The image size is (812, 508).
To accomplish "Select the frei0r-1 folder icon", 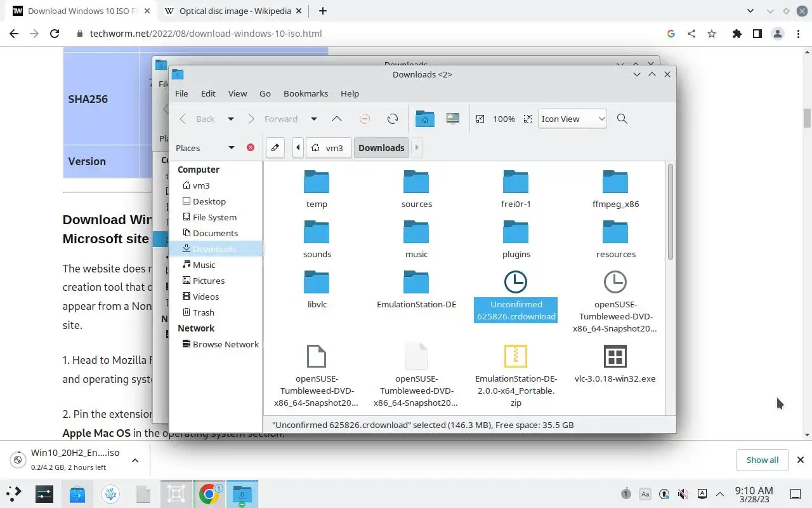I will pos(516,182).
